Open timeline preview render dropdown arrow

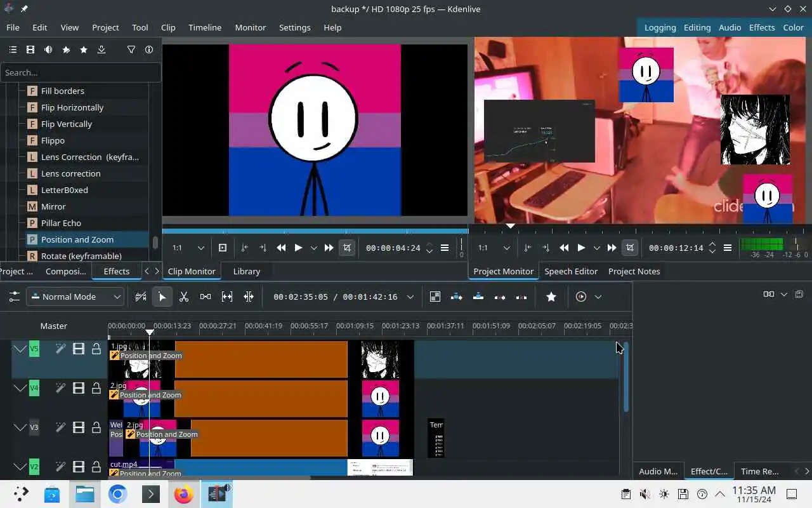pyautogui.click(x=598, y=297)
